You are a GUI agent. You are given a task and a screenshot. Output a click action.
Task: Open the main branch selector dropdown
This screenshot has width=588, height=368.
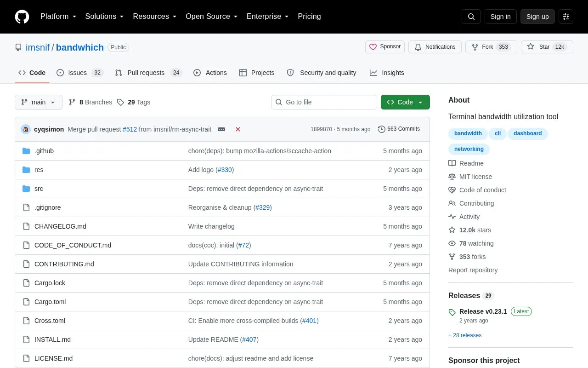(x=39, y=102)
